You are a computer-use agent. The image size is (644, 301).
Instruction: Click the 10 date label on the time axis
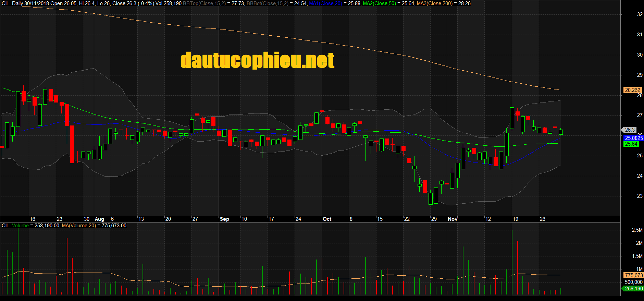[x=244, y=219]
